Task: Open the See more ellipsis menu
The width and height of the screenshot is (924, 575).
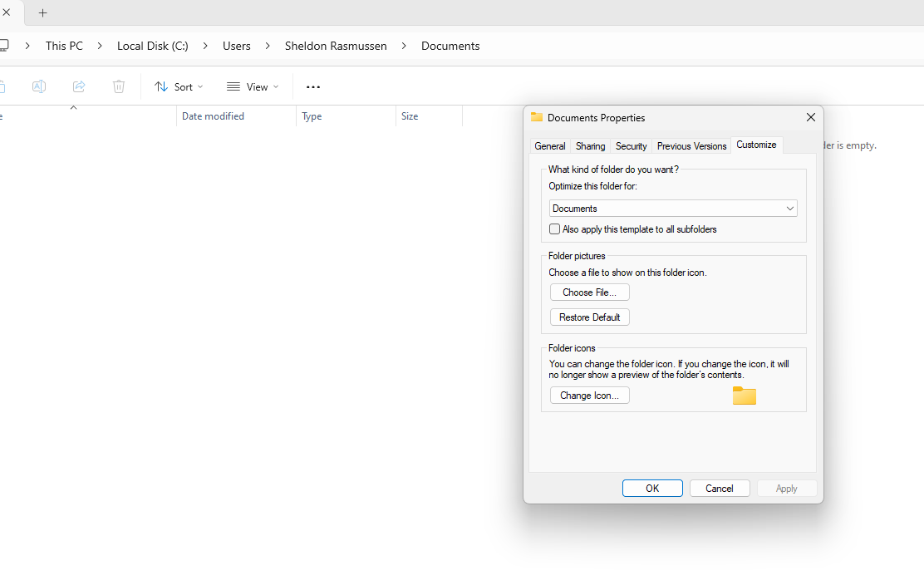Action: coord(312,86)
